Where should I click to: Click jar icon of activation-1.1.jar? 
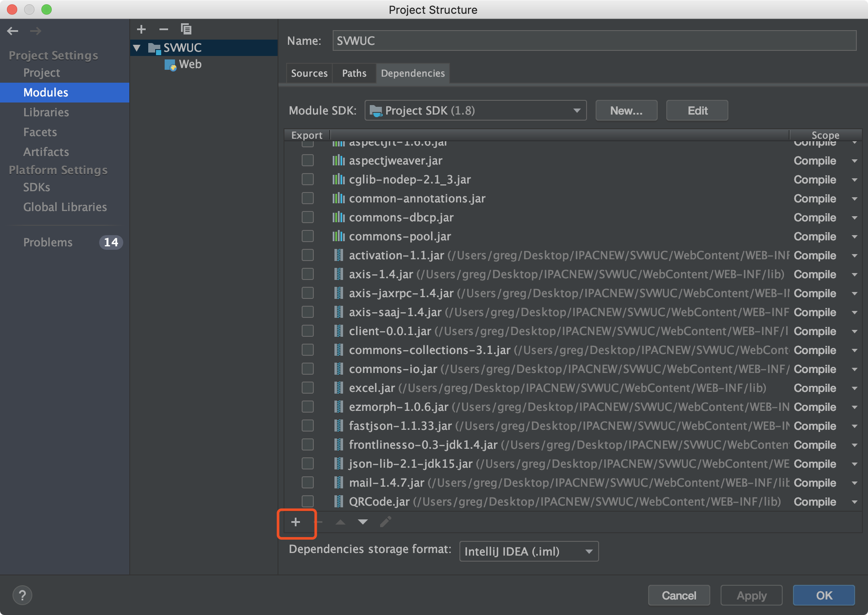[x=339, y=255]
